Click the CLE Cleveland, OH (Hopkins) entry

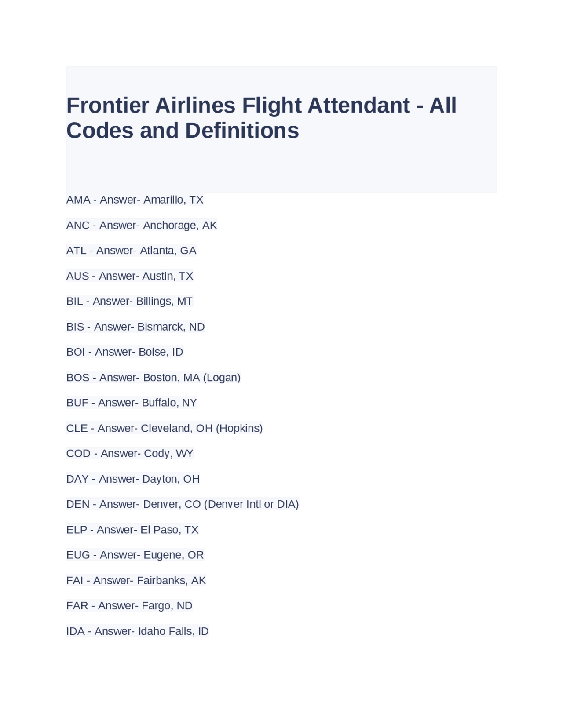(164, 428)
